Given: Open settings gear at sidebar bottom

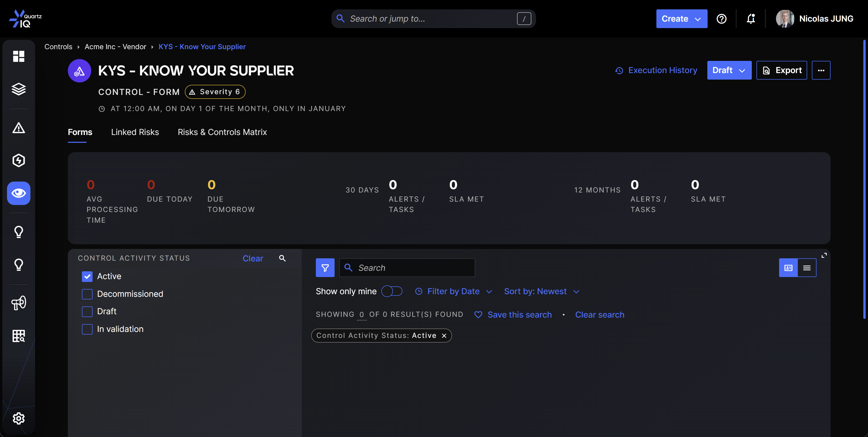Looking at the screenshot, I should tap(18, 418).
